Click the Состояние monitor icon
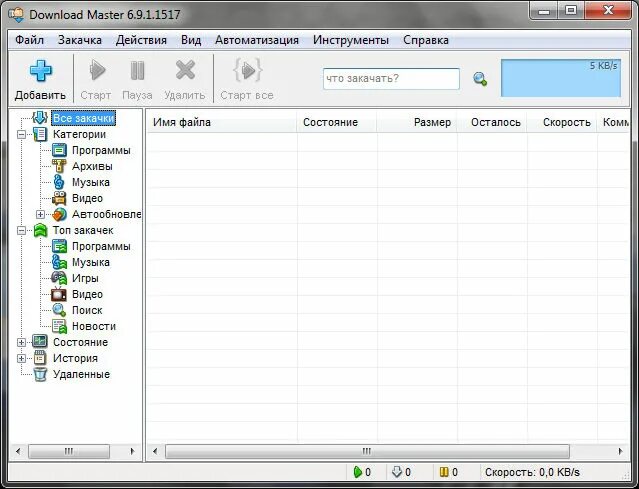The image size is (639, 489). point(40,342)
